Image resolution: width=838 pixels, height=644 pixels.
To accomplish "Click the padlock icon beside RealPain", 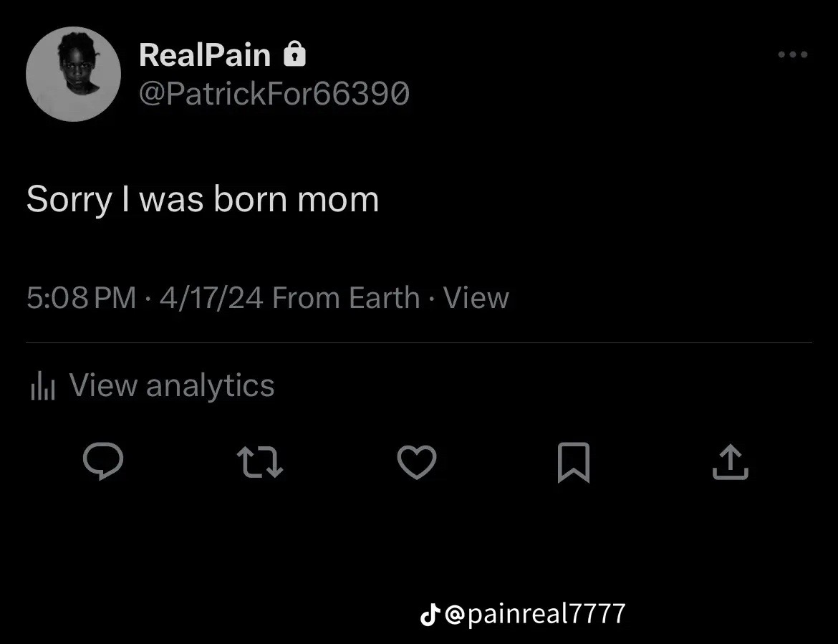I will pos(295,54).
